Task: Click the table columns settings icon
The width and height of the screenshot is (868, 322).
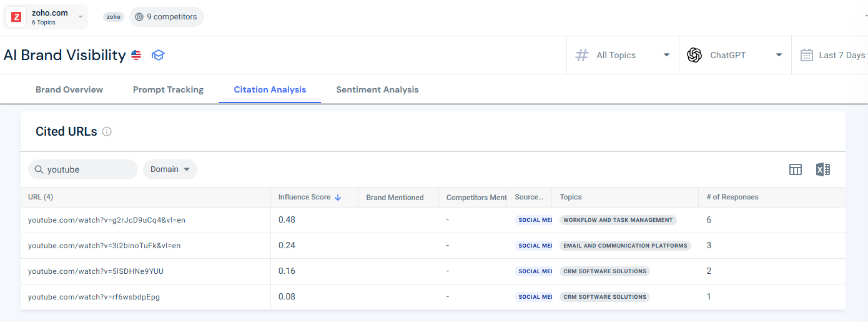Action: 795,169
